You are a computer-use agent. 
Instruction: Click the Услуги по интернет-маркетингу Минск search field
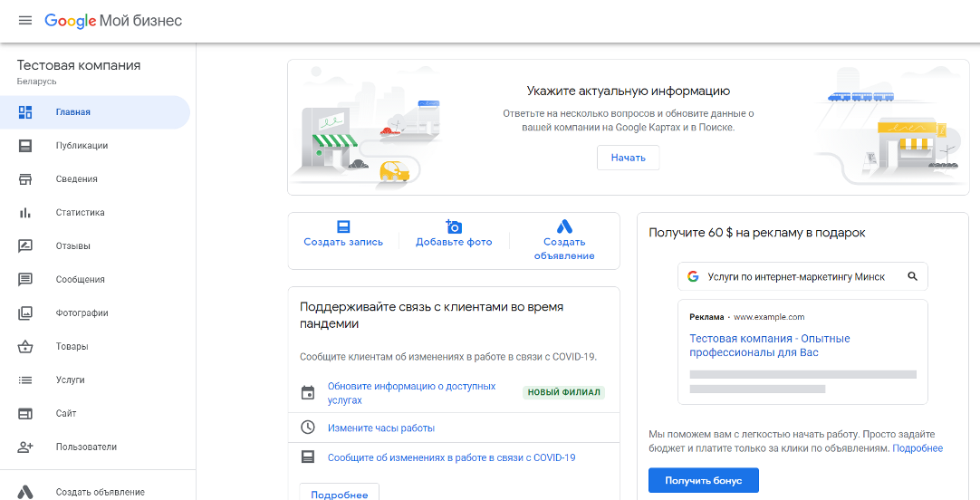(802, 276)
